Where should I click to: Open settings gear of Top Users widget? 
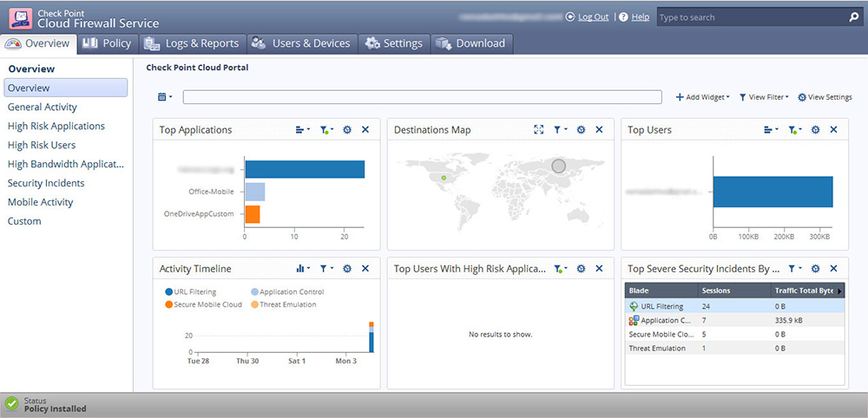click(x=815, y=130)
